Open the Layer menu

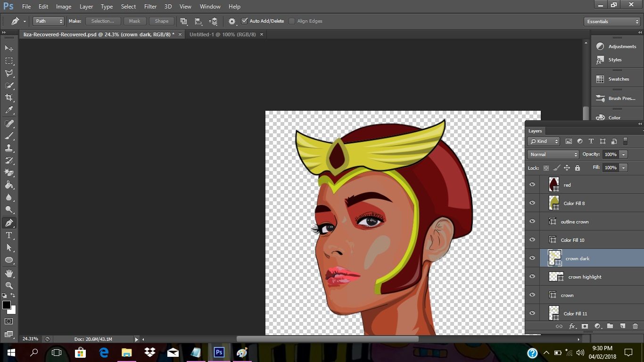click(86, 7)
